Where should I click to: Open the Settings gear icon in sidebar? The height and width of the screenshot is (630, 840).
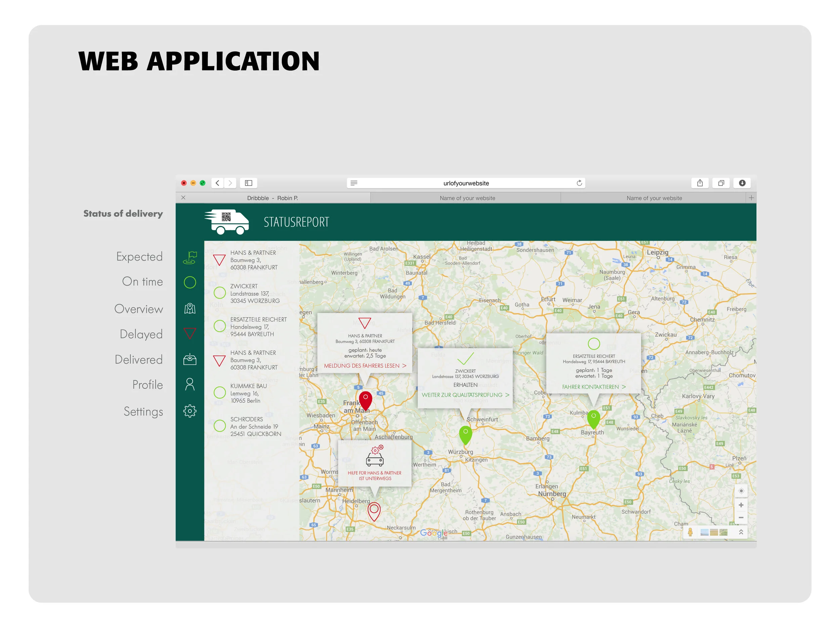tap(190, 411)
